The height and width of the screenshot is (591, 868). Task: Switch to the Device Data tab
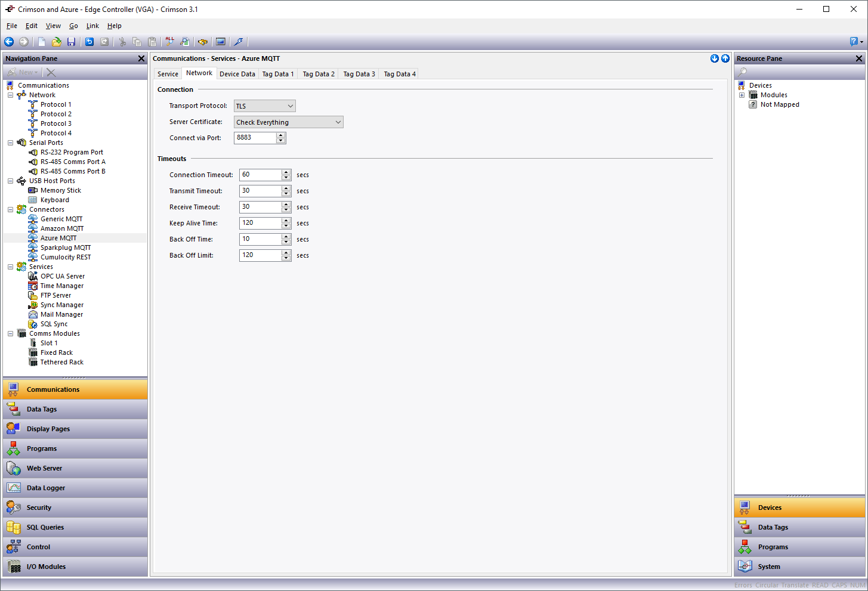pos(237,74)
